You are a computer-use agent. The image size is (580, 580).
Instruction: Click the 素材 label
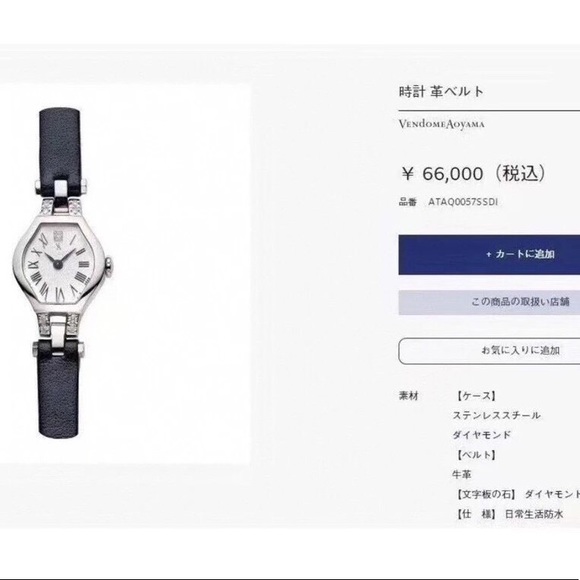tap(408, 396)
